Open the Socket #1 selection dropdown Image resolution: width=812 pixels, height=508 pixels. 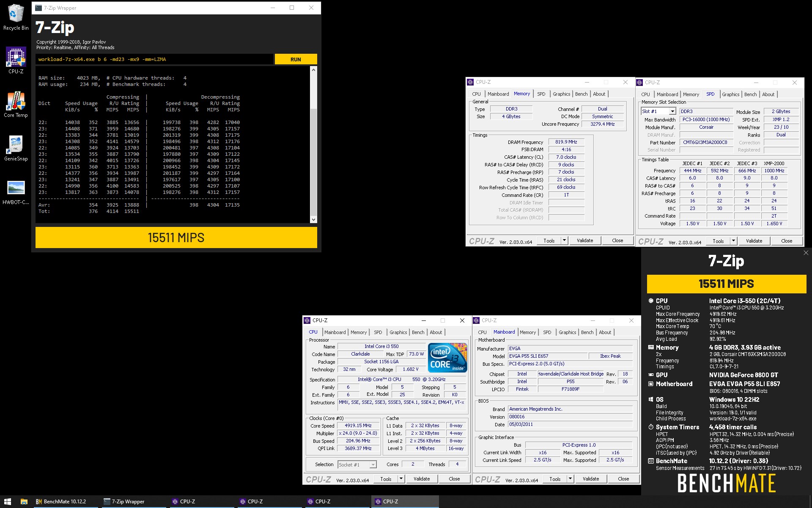[373, 464]
